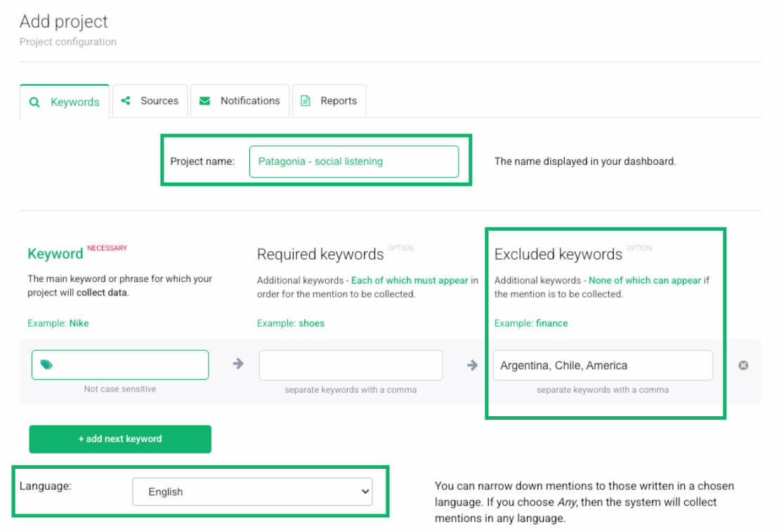Click the 'Project configuration' subtitle
The height and width of the screenshot is (532, 779).
pyautogui.click(x=68, y=41)
